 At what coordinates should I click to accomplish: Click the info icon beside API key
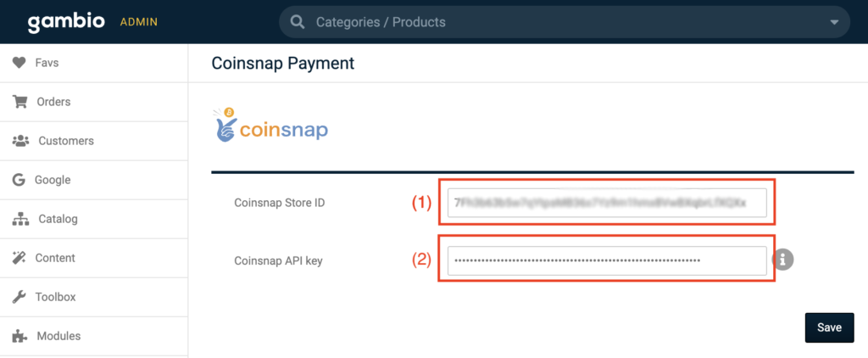pyautogui.click(x=786, y=260)
